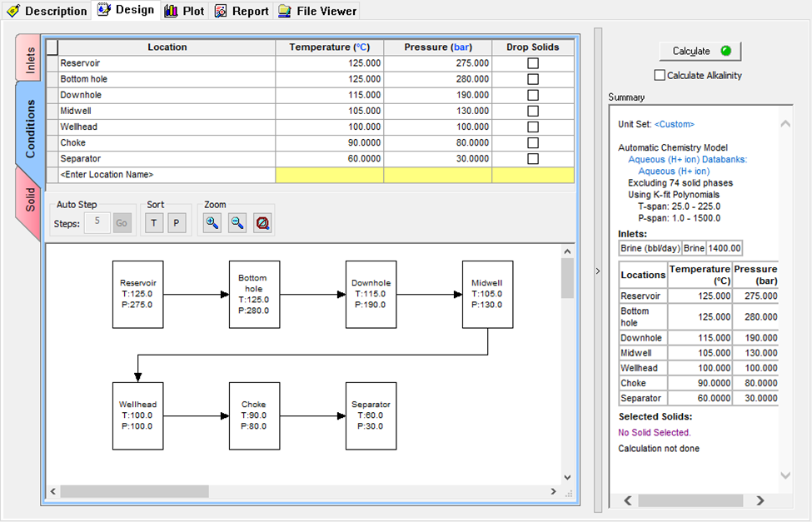Click the File Viewer folder icon
Image resolution: width=812 pixels, height=522 pixels.
point(284,12)
